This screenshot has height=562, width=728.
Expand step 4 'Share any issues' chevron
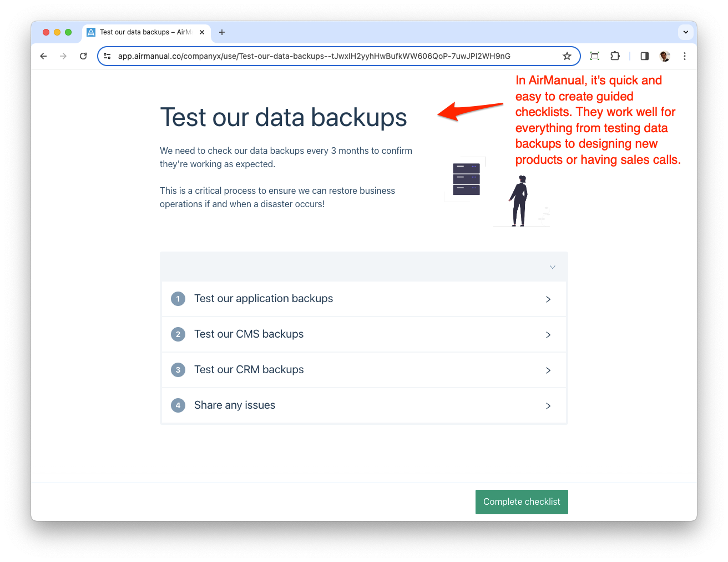click(548, 406)
